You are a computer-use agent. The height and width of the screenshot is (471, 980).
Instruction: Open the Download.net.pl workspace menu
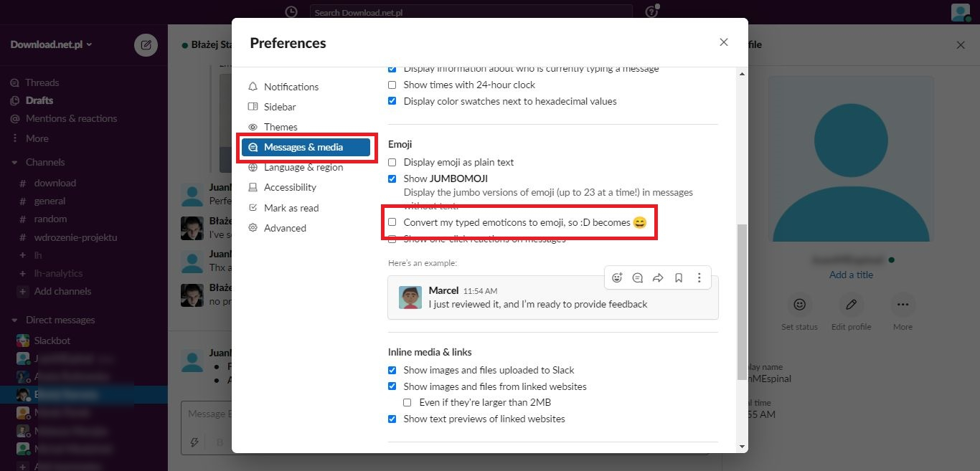pos(51,44)
